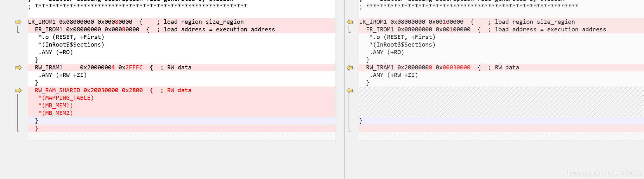The width and height of the screenshot is (644, 179).
Task: Select '.ANY (+RO)' in right pane
Action: pos(387,52)
